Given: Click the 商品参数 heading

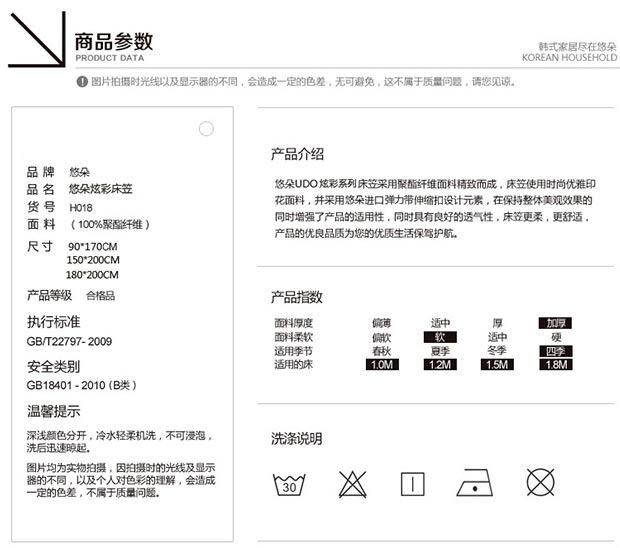Looking at the screenshot, I should pos(114,42).
